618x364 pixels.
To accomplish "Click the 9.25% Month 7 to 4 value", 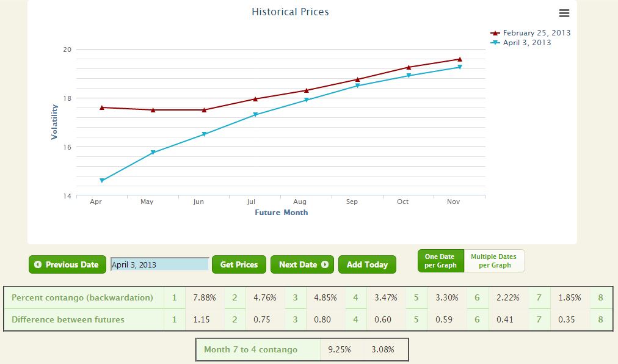I will click(x=339, y=349).
